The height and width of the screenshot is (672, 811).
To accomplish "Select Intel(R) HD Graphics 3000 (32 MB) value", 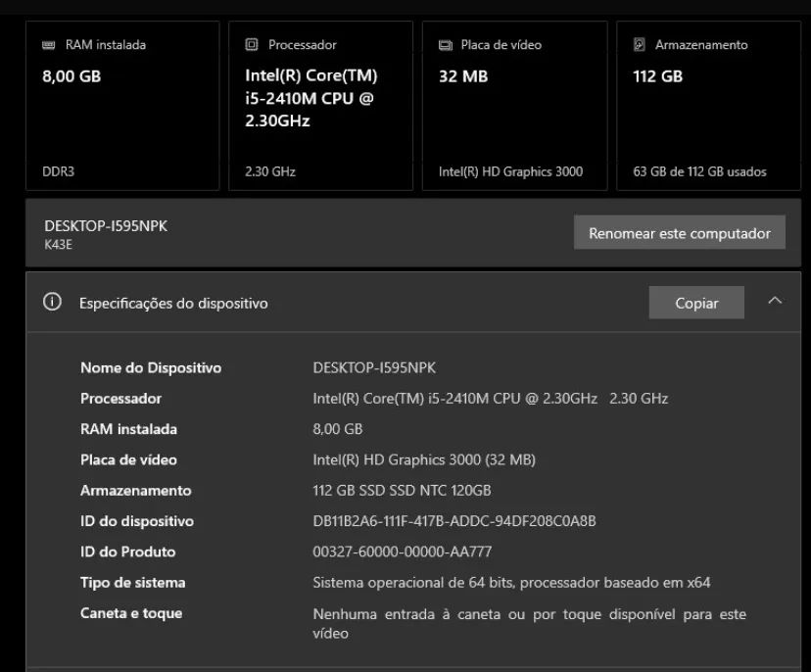I will (424, 459).
